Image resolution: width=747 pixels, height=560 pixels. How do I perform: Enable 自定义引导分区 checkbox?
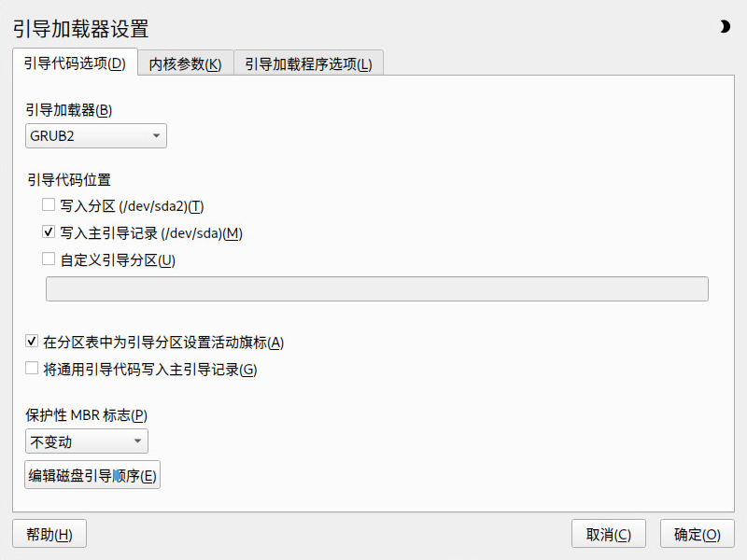[x=49, y=259]
